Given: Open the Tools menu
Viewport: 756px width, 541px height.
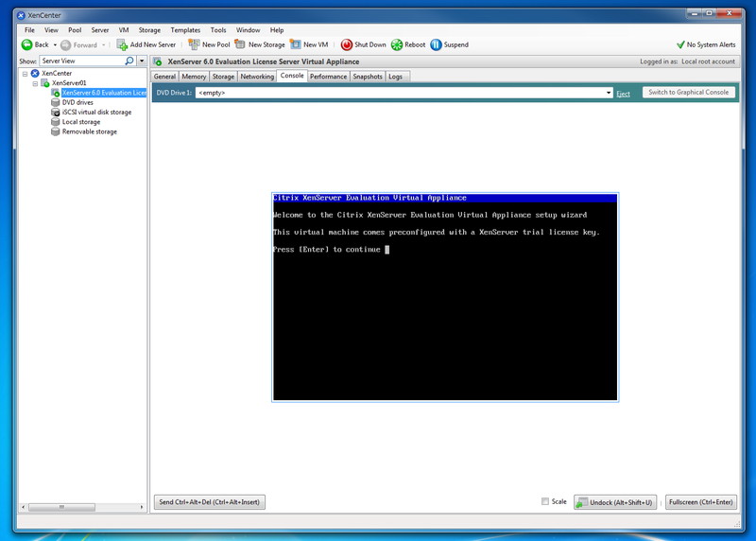Looking at the screenshot, I should click(x=218, y=30).
